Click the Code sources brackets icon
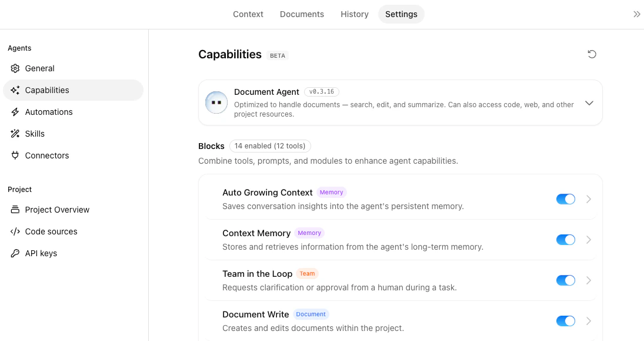The image size is (644, 341). [15, 231]
